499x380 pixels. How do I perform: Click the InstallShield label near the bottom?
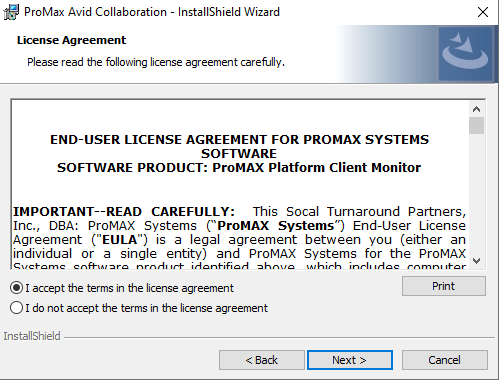click(32, 336)
